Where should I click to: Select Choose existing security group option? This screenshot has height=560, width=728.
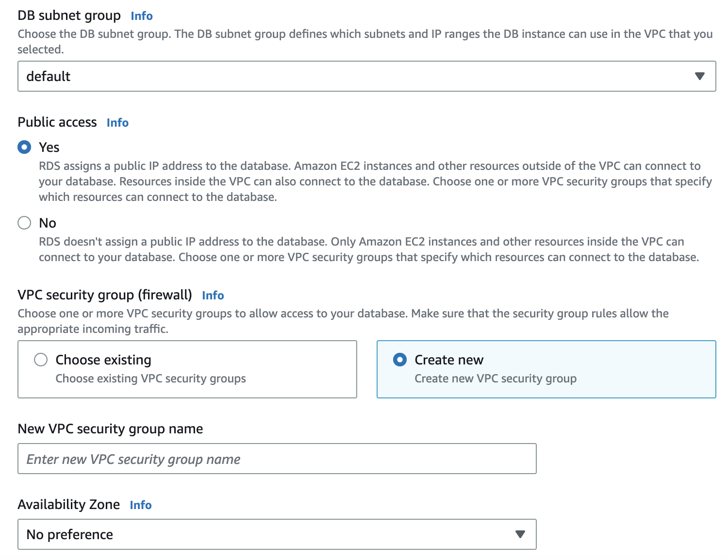[x=187, y=369]
